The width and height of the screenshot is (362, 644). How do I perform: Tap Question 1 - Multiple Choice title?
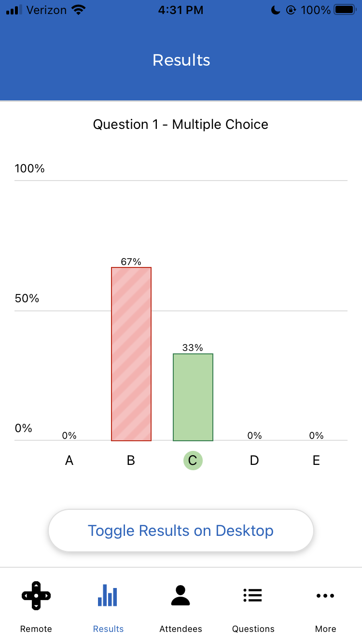pyautogui.click(x=181, y=125)
